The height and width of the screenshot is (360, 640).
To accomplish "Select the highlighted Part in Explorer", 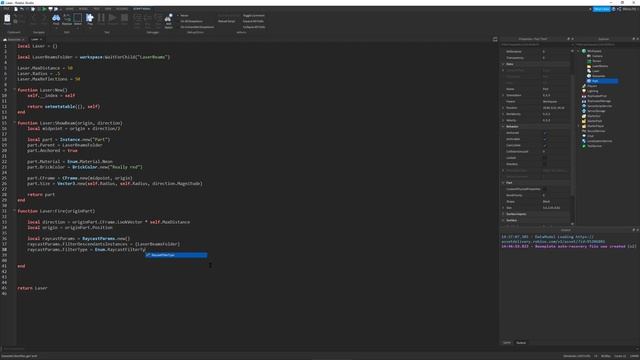I will click(602, 81).
